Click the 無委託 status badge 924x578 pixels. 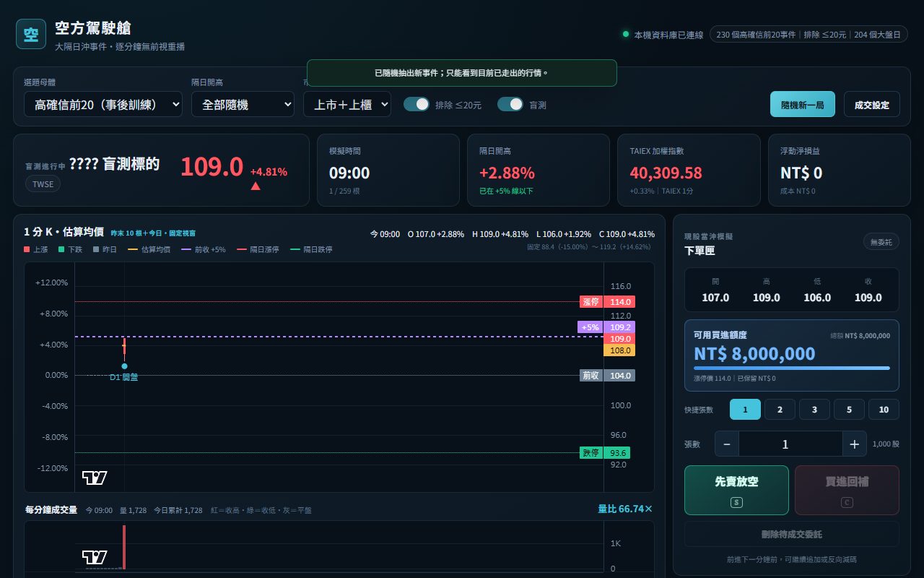click(881, 242)
